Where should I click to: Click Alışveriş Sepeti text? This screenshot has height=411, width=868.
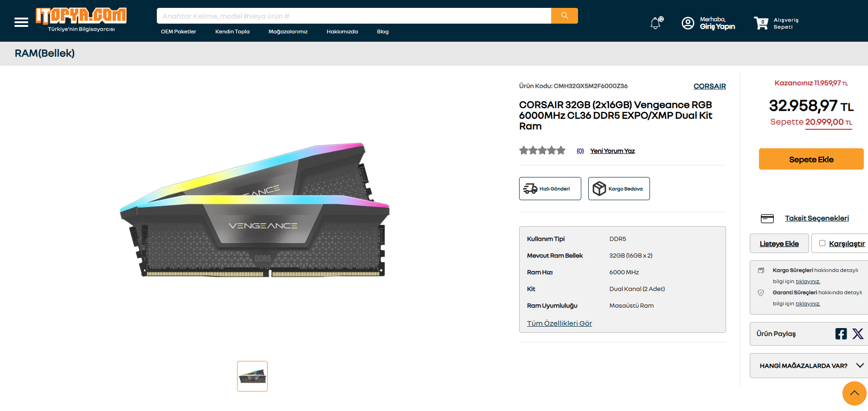pyautogui.click(x=786, y=23)
